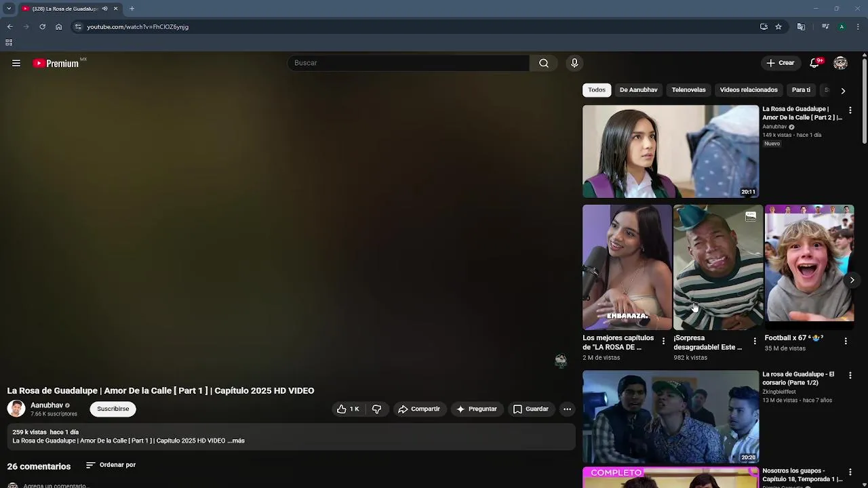Screen dimensions: 868x488
Task: Click '259 k vistas hace 1 día' text
Action: pos(45,432)
